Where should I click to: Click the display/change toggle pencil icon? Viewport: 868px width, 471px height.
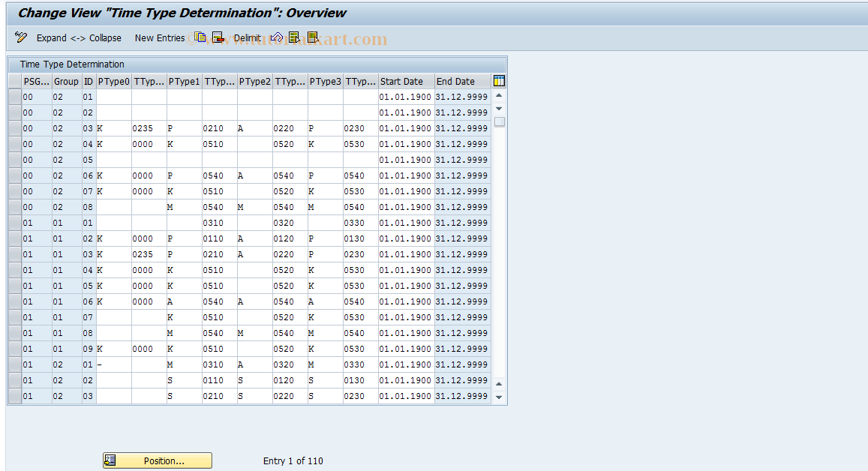click(21, 37)
